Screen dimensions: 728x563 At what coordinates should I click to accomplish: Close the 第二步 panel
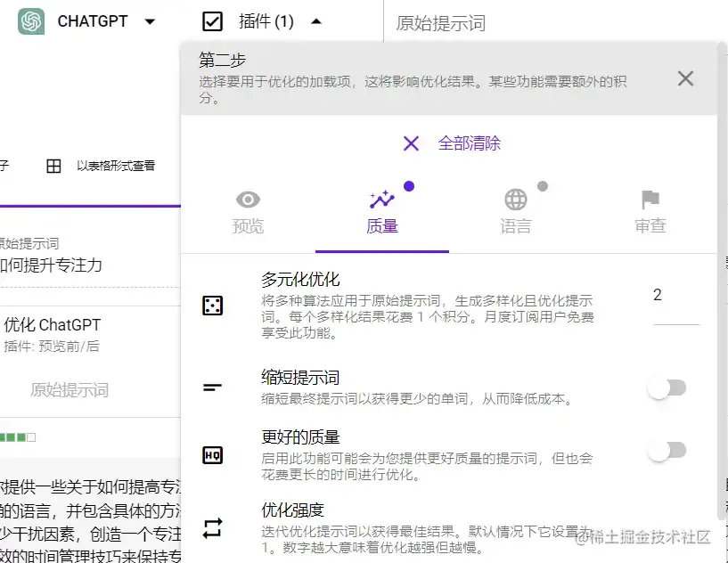pyautogui.click(x=685, y=78)
